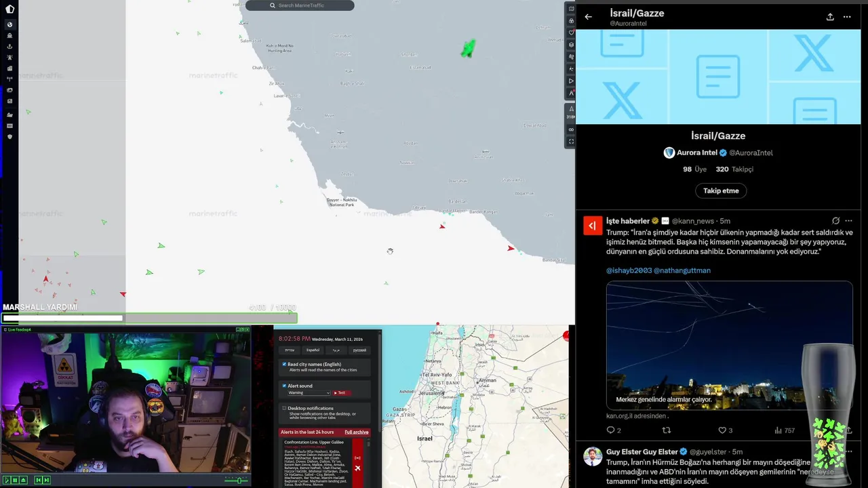Image resolution: width=868 pixels, height=488 pixels.
Task: Retweet the İşte haberler post
Action: click(x=666, y=430)
